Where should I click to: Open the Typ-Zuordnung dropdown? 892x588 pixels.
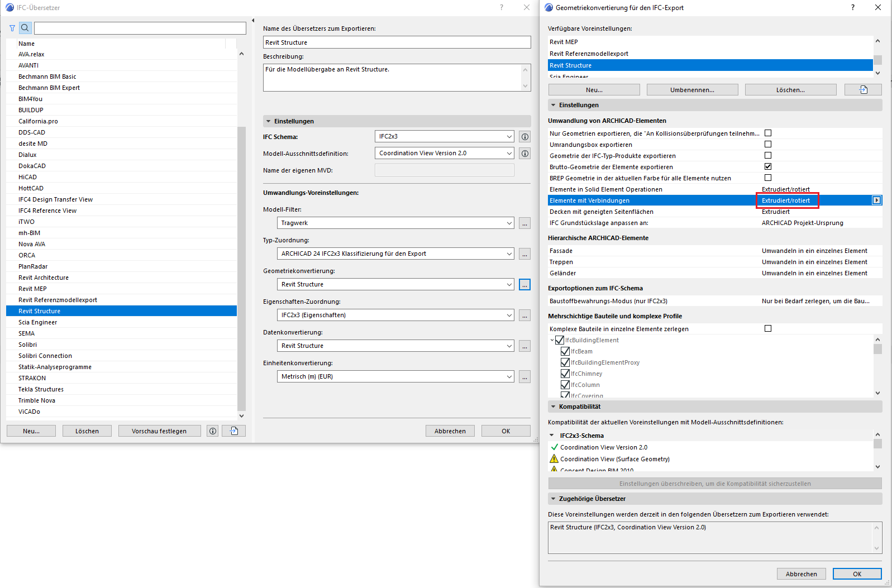pos(395,254)
